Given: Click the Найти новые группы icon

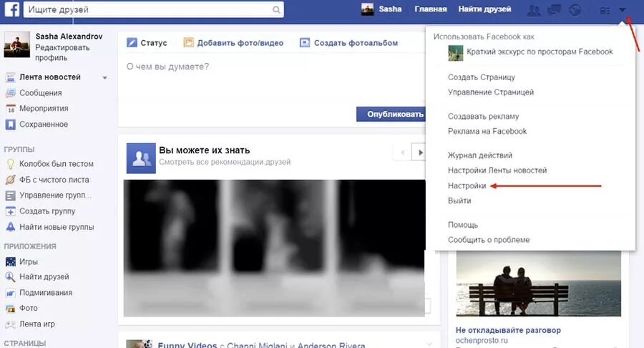Looking at the screenshot, I should (x=10, y=227).
